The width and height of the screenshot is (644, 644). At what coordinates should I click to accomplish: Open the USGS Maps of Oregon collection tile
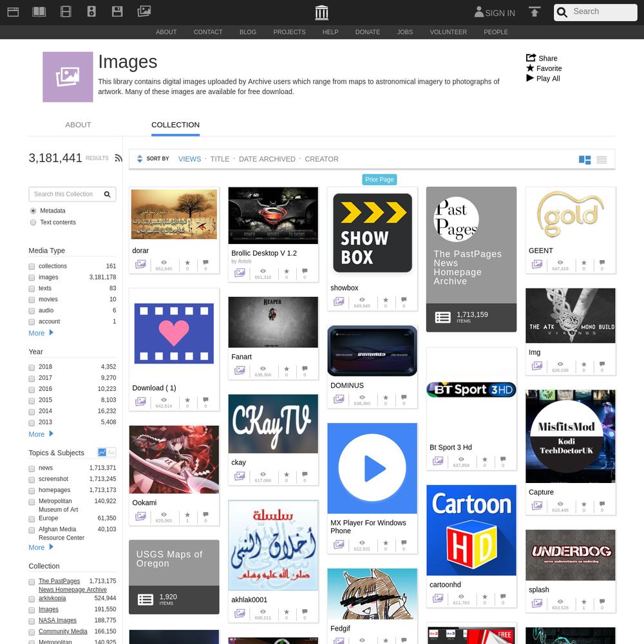coord(174,577)
